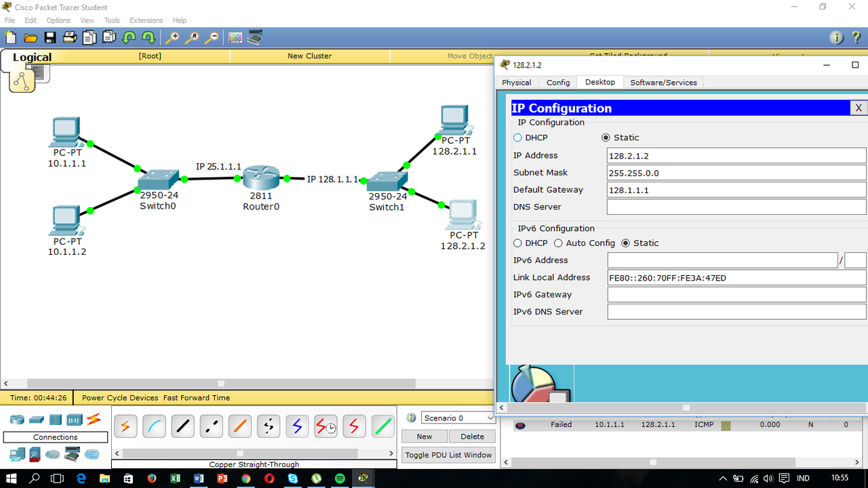Screen dimensions: 868x488
Task: Select IPv4 DHCP radio button
Action: point(518,138)
